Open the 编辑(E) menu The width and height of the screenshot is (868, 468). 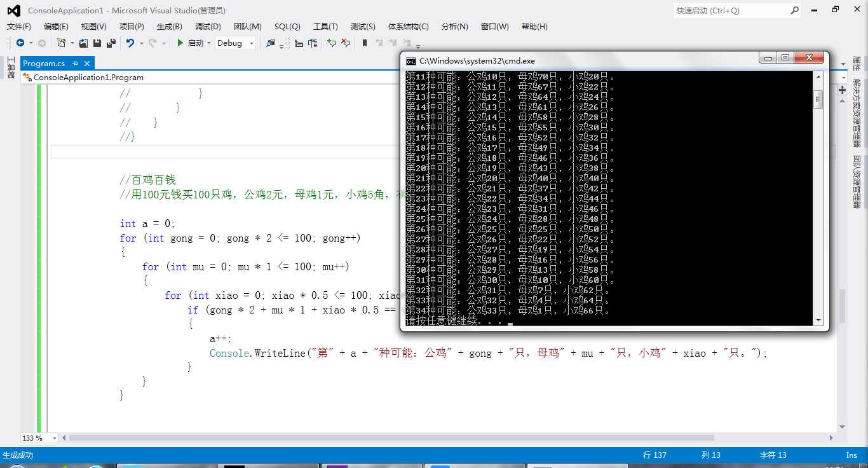coord(56,26)
